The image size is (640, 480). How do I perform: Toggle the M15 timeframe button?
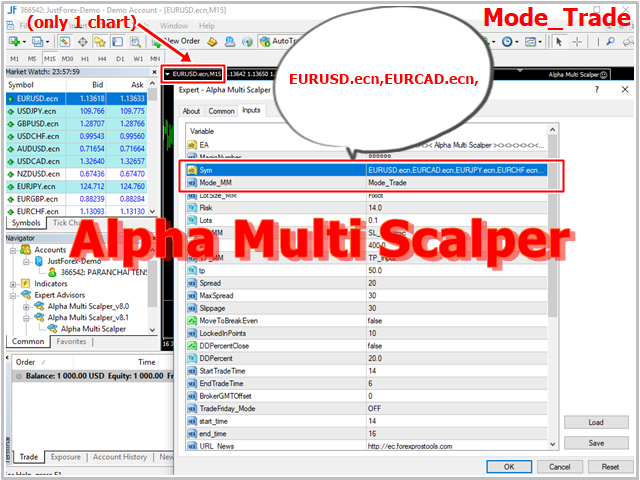(50, 59)
